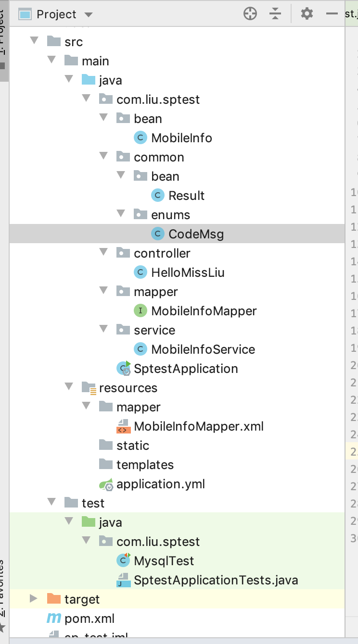Collapse the controller package arrow

(x=103, y=253)
